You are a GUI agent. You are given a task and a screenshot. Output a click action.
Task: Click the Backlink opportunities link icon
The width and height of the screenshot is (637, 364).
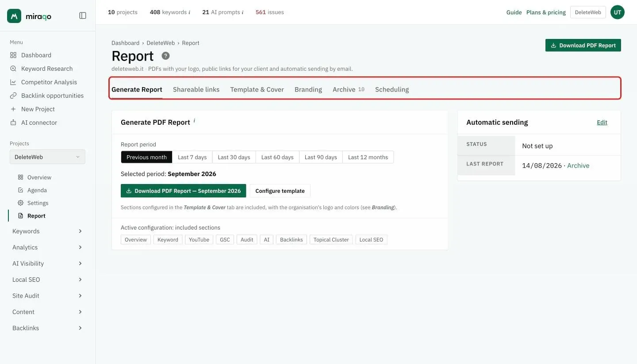13,96
